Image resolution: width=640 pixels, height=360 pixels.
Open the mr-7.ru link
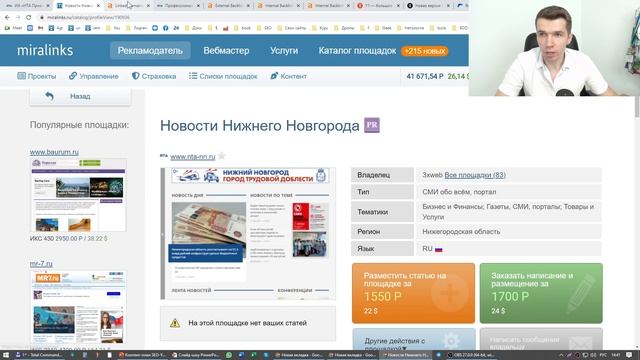[41, 264]
